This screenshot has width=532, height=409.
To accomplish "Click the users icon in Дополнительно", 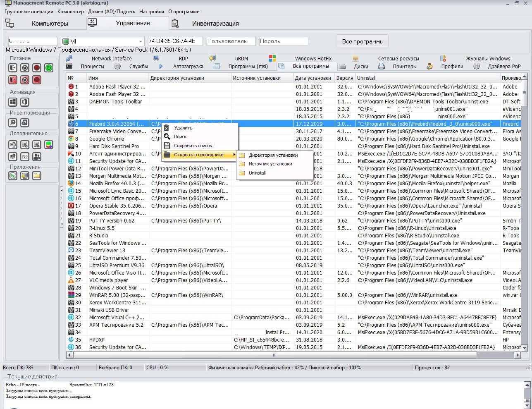I will [x=37, y=157].
